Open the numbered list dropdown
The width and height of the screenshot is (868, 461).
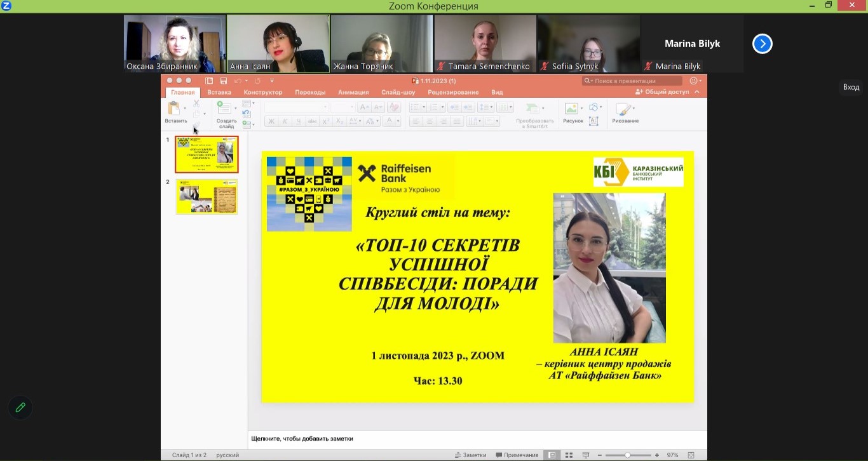click(x=442, y=107)
